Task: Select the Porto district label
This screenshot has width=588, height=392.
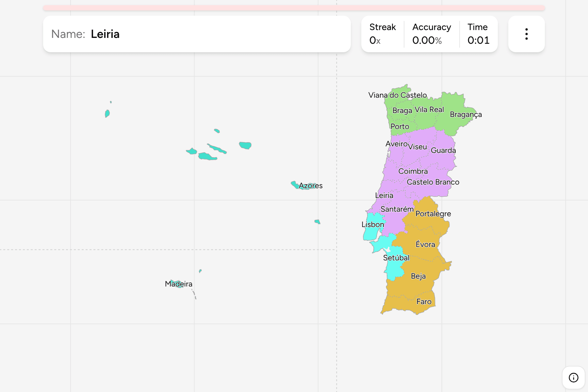Action: point(400,126)
